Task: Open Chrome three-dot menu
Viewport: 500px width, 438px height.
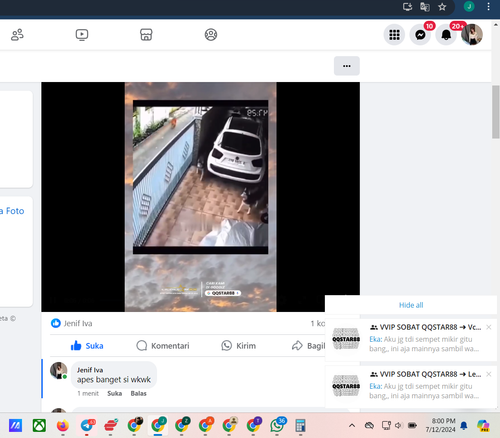Action: [488, 7]
